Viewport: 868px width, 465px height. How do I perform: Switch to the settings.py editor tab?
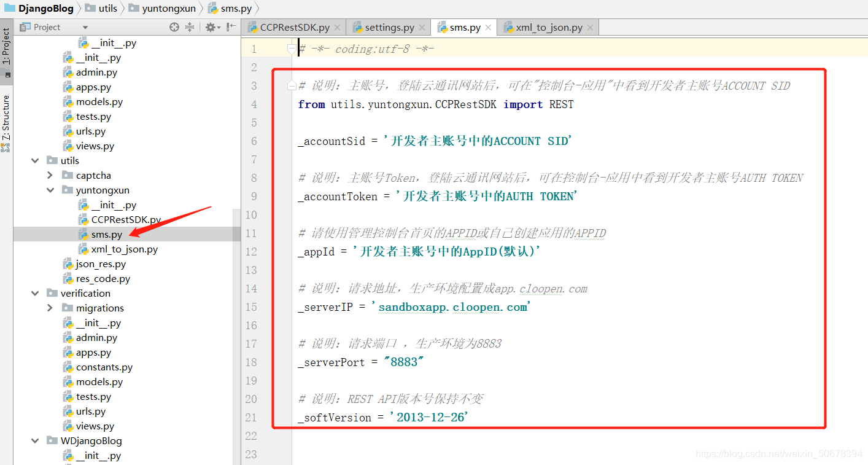click(x=389, y=27)
